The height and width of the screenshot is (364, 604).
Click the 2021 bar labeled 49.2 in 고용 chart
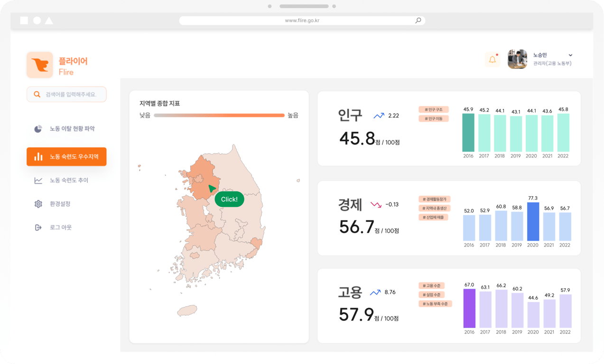pyautogui.click(x=549, y=314)
